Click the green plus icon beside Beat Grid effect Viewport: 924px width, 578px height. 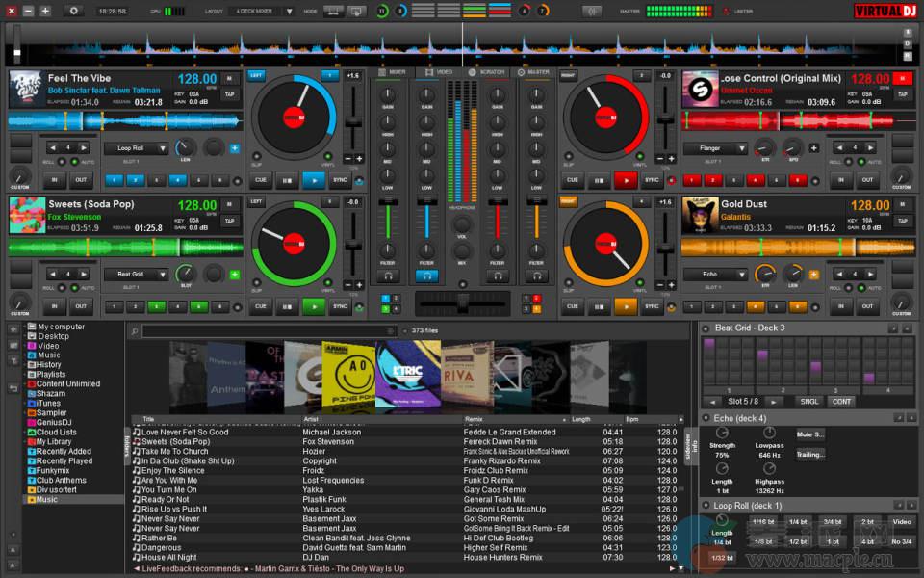(236, 273)
